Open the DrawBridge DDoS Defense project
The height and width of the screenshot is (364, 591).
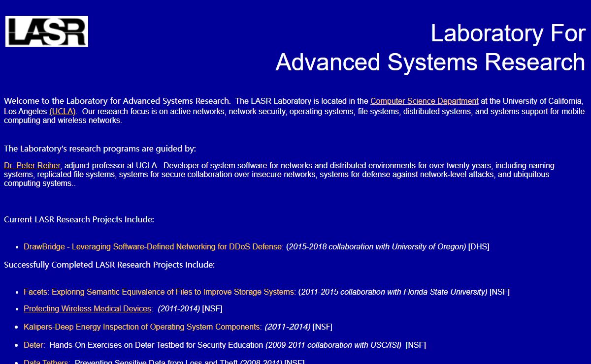coord(154,246)
